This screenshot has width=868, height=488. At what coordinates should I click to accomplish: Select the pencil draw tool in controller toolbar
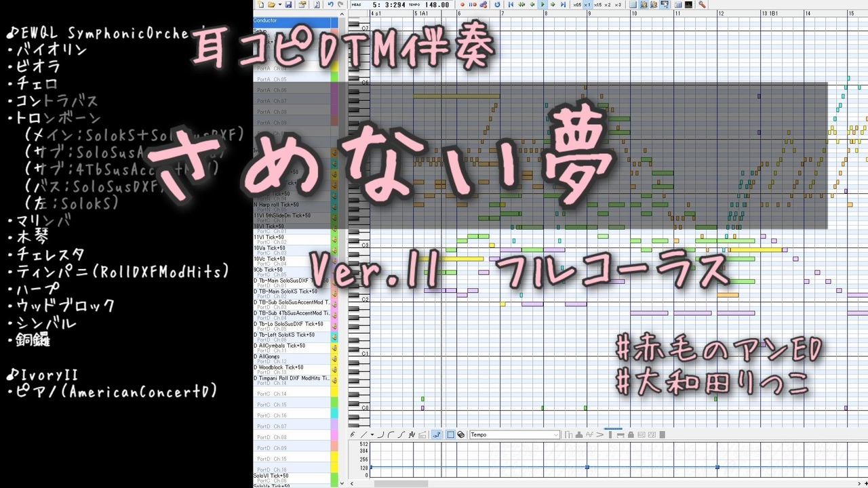pos(353,434)
